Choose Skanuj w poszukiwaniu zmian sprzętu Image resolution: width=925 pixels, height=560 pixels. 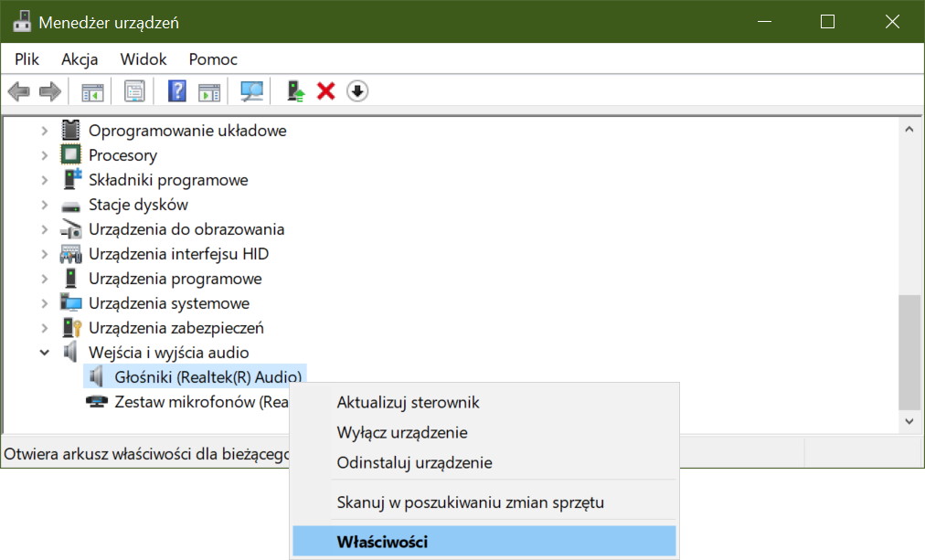coord(484,502)
